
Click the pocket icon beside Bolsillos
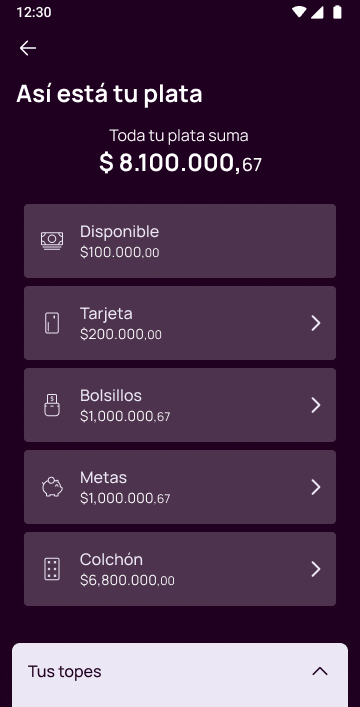pyautogui.click(x=52, y=405)
